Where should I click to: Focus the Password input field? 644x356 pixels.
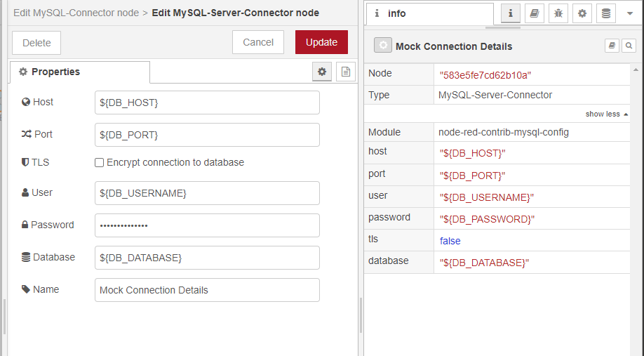[x=207, y=225]
